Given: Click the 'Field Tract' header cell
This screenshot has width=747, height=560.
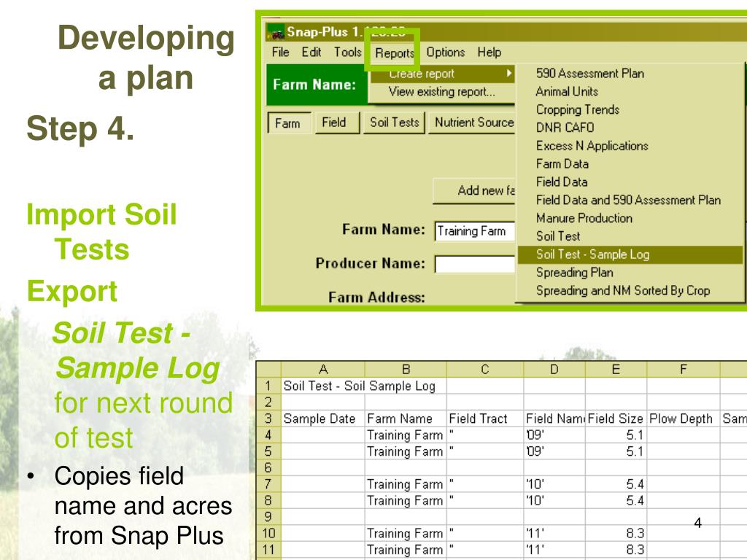Looking at the screenshot, I should coord(485,419).
